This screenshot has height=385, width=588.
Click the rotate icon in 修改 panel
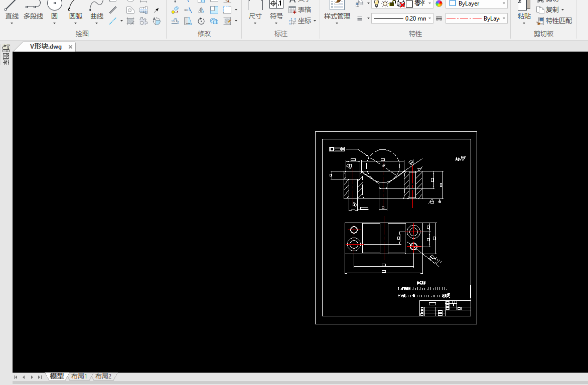201,21
